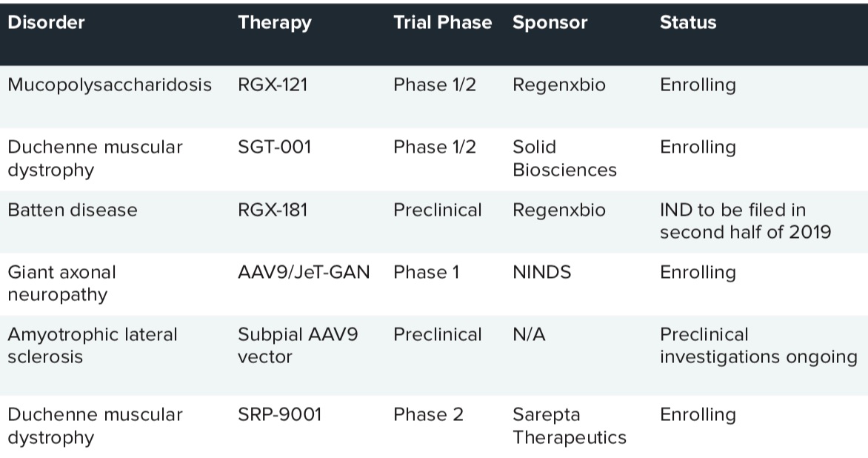Image resolution: width=868 pixels, height=458 pixels.
Task: Select the Mucopolysaccharidosis disorder cell
Action: click(x=110, y=84)
